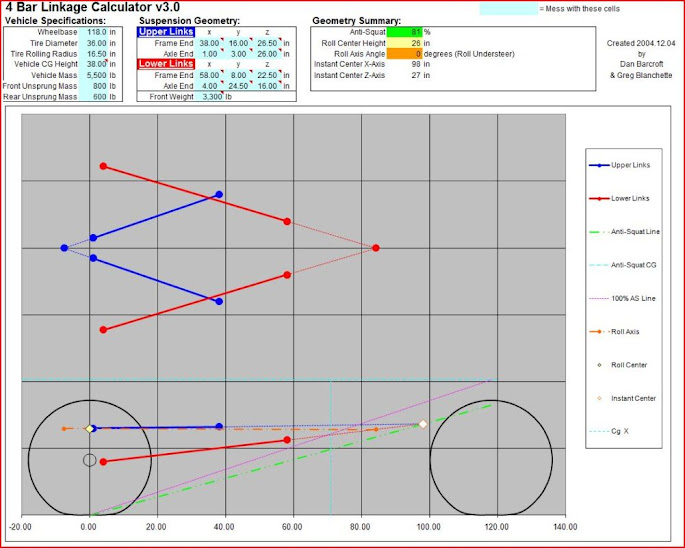Screen dimensions: 685x548
Task: Select the Cg X legend entry
Action: (609, 431)
